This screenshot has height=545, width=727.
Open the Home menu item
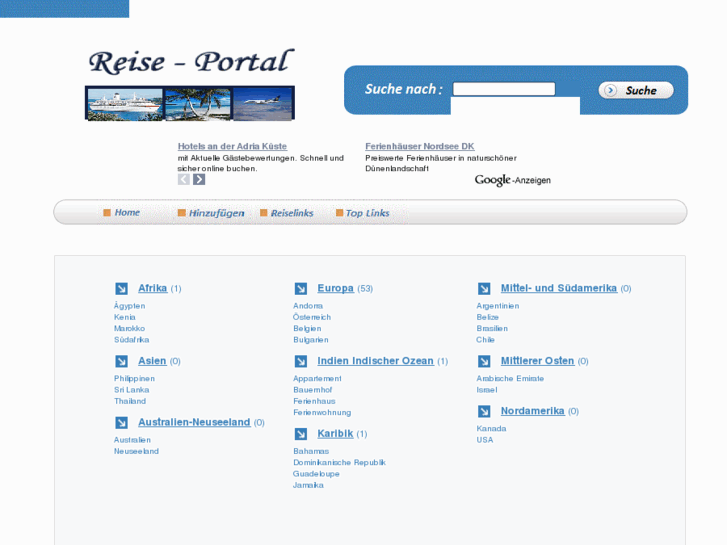click(126, 213)
